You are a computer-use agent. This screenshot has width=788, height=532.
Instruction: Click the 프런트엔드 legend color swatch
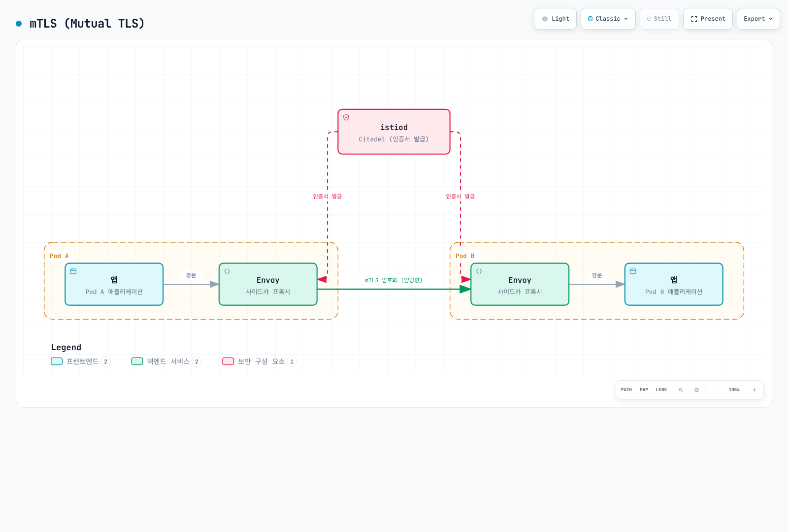pos(57,361)
